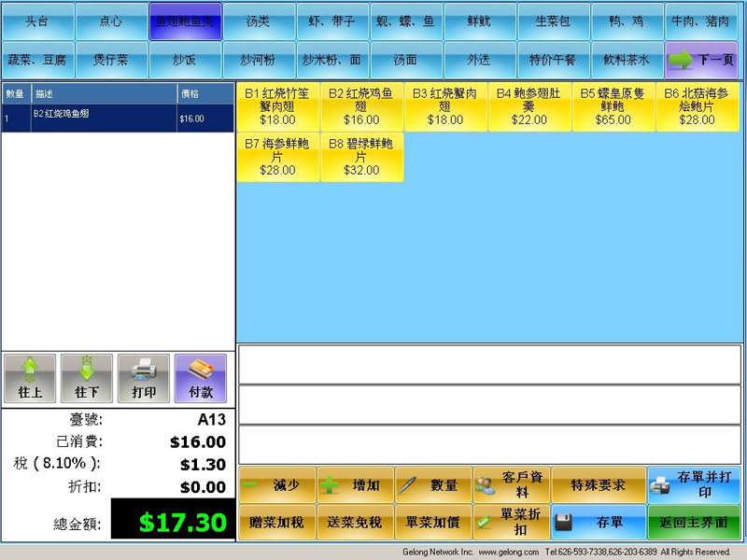Click 減少 to decrease item quantity
Viewport: 747px width, 560px height.
[x=277, y=485]
